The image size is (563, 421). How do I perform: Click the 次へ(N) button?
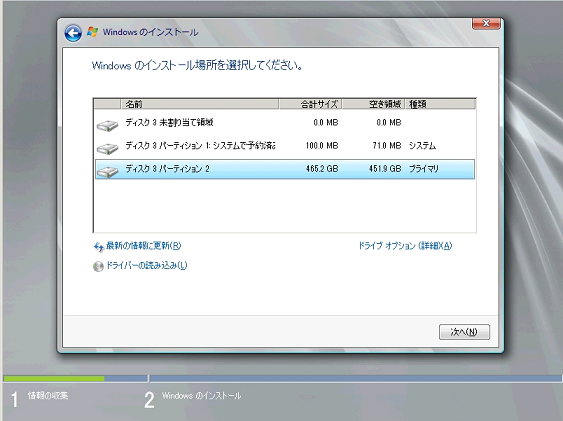(464, 332)
